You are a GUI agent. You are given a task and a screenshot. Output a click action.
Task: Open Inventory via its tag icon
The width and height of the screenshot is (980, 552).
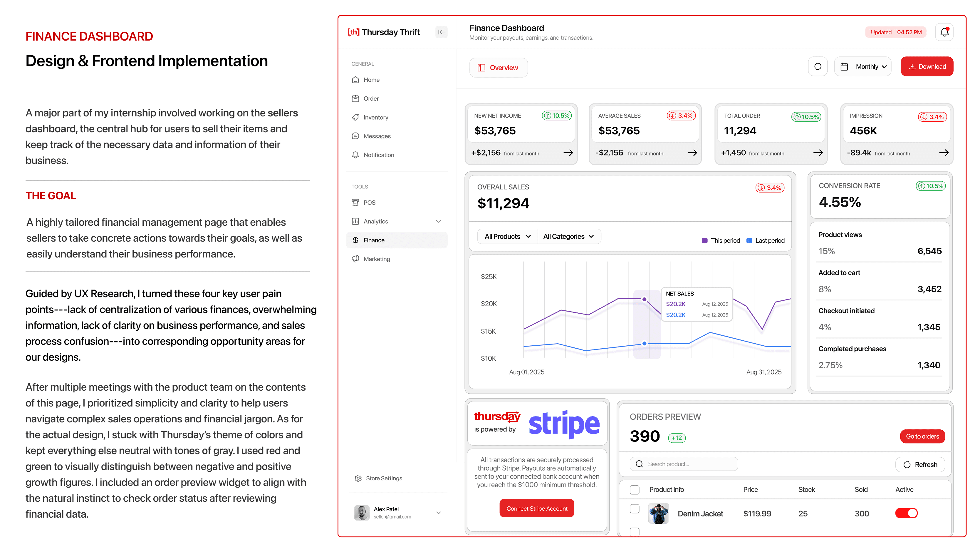pos(355,117)
